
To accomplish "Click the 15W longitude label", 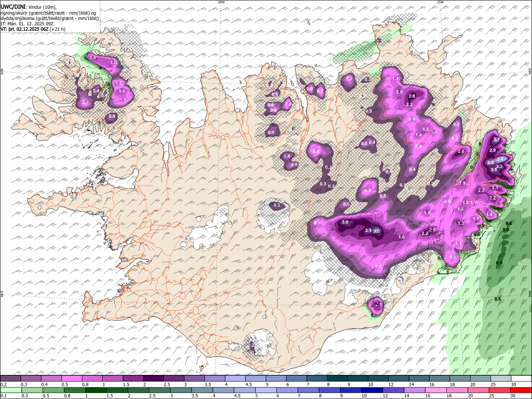I will [x=440, y=2].
